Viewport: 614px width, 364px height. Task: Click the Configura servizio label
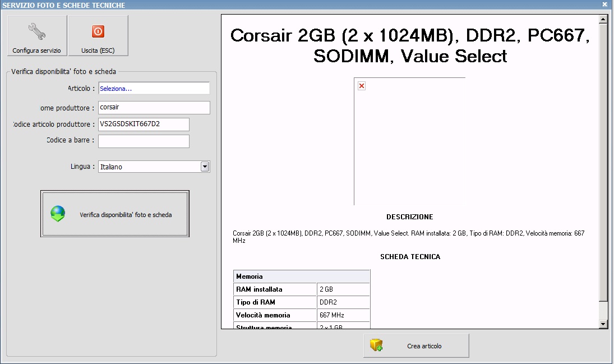37,50
